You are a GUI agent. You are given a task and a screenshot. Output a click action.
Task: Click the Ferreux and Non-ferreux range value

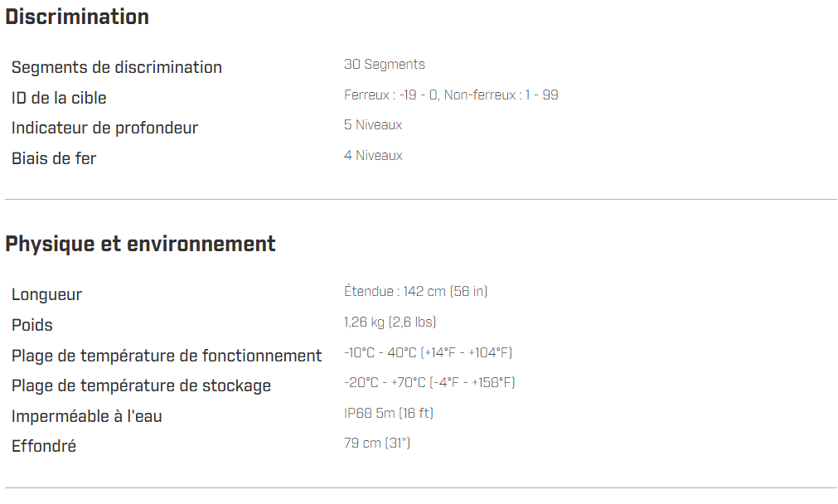point(451,95)
